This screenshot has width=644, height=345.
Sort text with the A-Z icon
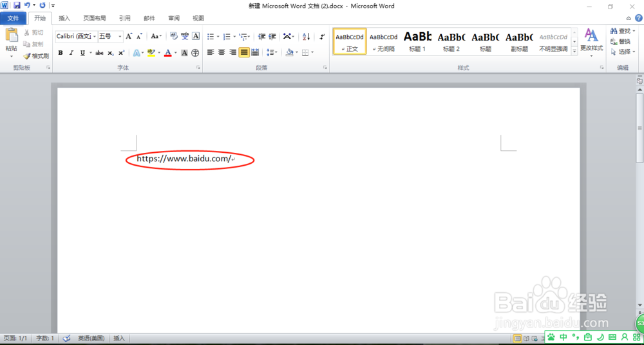point(307,37)
